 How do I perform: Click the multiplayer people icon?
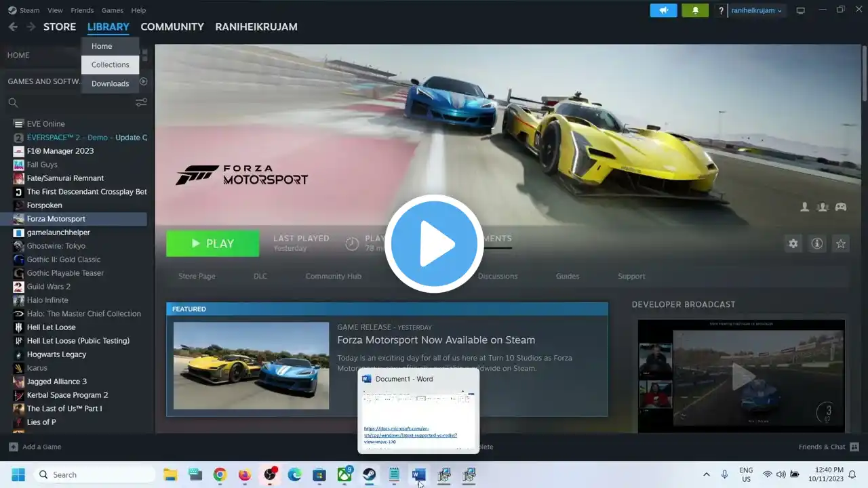pos(823,207)
